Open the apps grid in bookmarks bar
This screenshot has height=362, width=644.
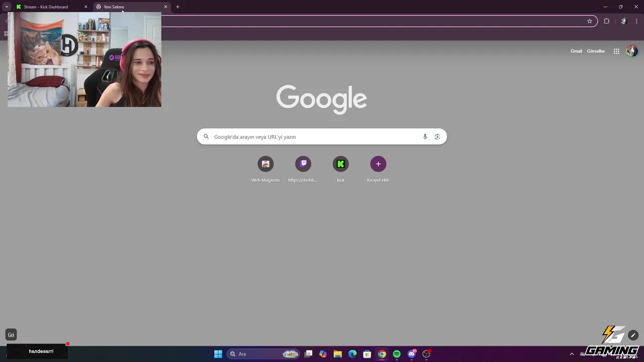point(6,34)
